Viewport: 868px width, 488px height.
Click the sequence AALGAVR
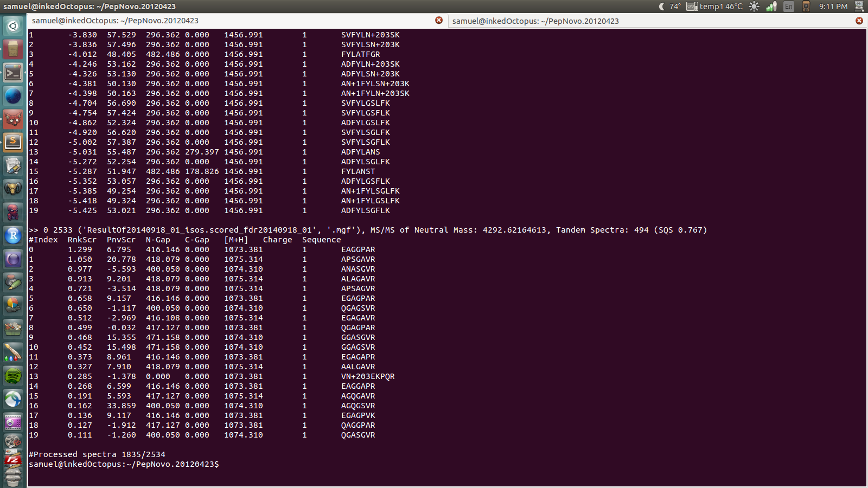click(x=358, y=367)
